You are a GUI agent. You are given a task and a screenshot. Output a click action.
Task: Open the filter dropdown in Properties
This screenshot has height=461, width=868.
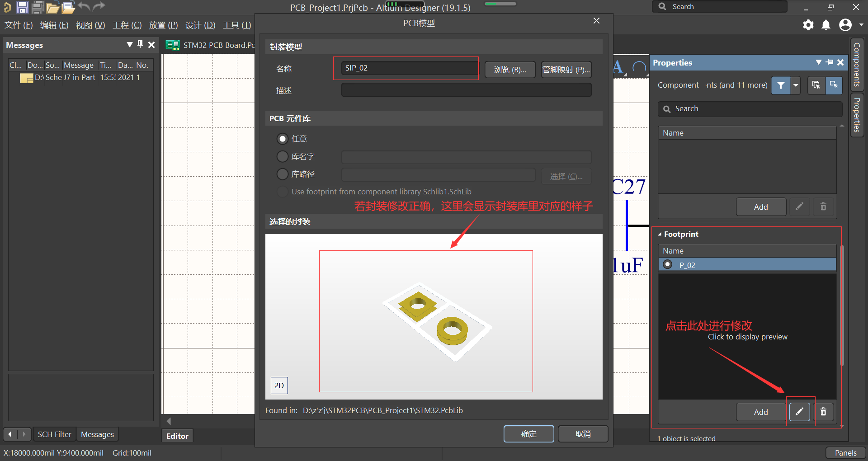[795, 85]
